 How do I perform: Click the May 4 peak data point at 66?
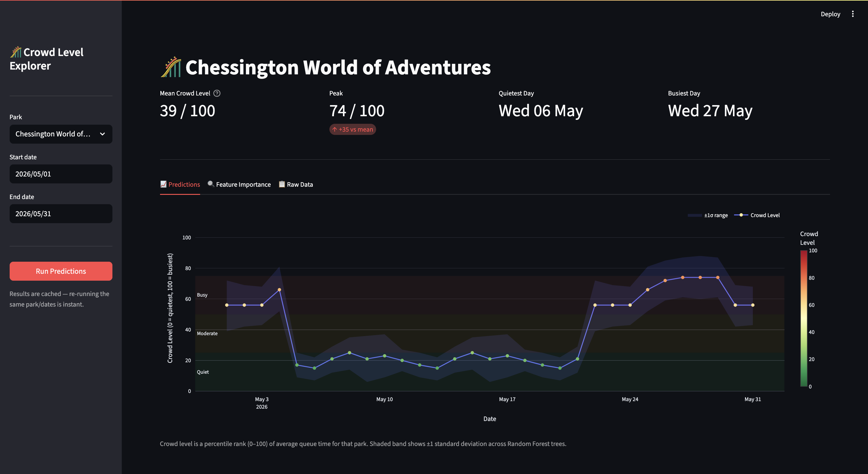279,289
